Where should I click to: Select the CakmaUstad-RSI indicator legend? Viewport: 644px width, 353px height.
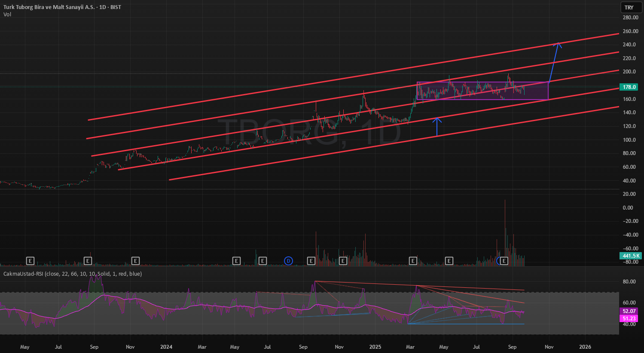click(x=73, y=274)
